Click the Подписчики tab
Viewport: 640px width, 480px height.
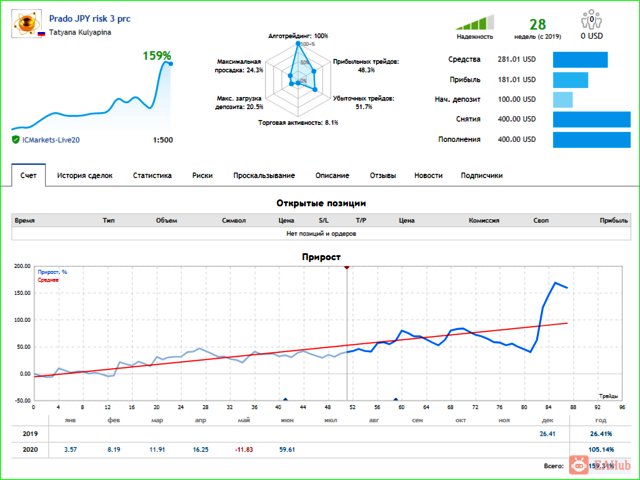click(482, 176)
